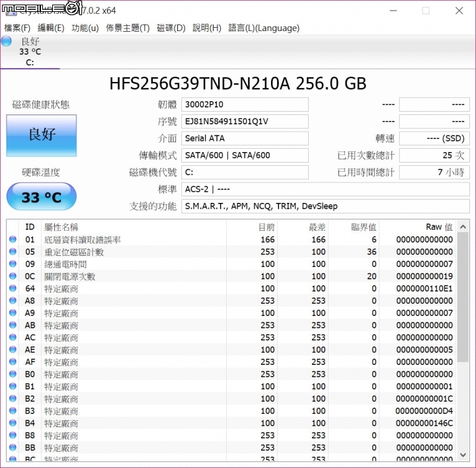Click the blue status dot of row AC
The height and width of the screenshot is (468, 476).
coord(13,337)
